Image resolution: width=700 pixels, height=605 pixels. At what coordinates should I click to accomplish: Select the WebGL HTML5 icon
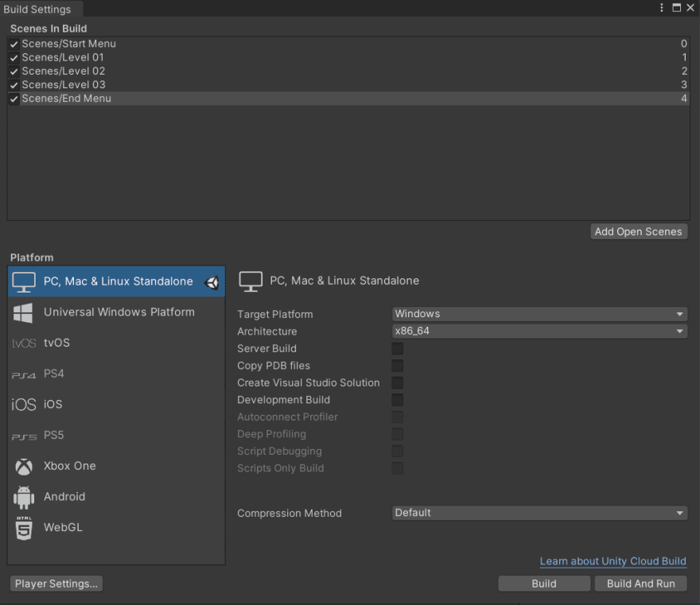tap(24, 528)
